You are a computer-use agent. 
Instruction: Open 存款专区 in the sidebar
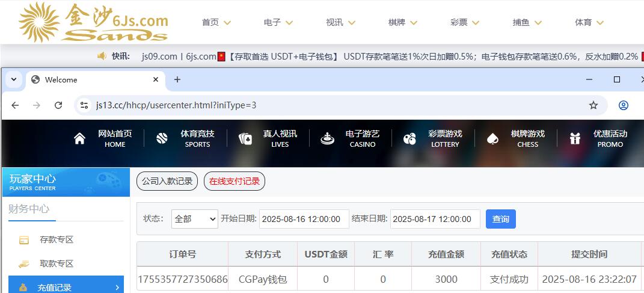pyautogui.click(x=57, y=239)
